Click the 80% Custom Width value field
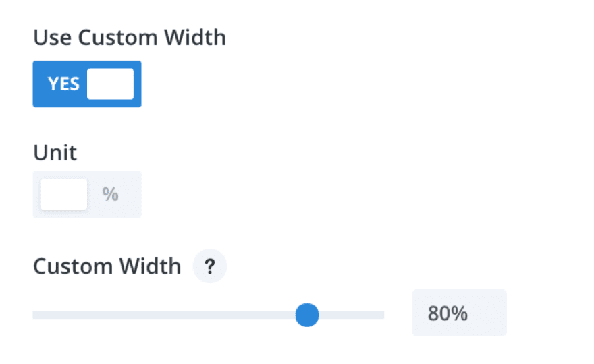The image size is (594, 364). tap(459, 313)
